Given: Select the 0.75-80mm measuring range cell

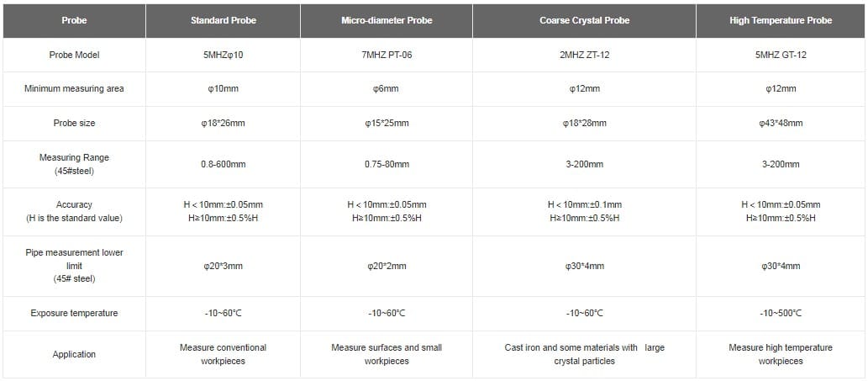Looking at the screenshot, I should click(x=387, y=164).
